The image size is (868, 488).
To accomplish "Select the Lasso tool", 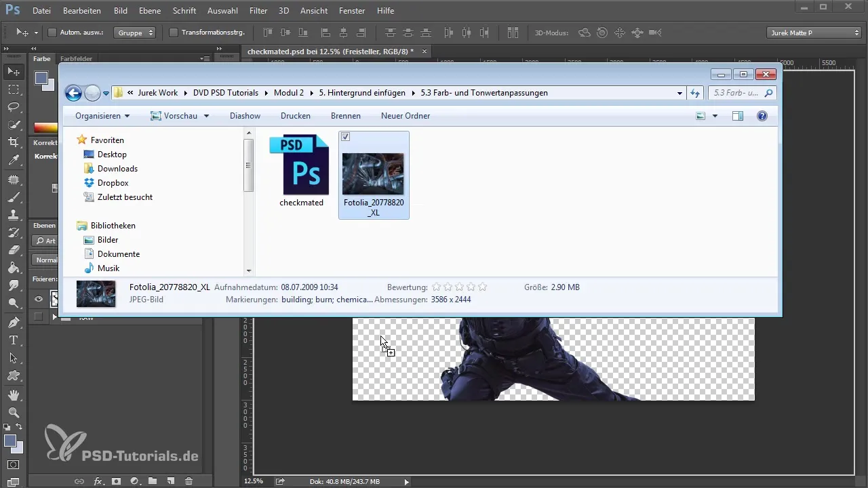I will (14, 107).
